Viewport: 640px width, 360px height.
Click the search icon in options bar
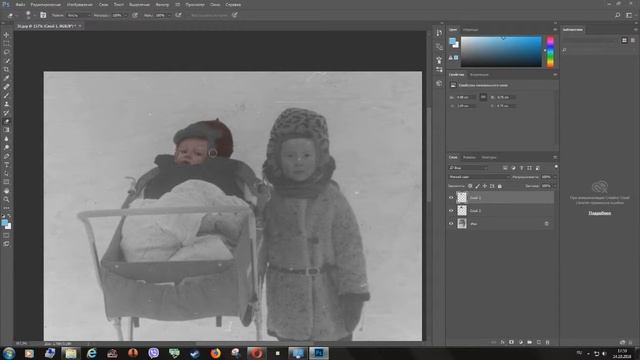(618, 15)
